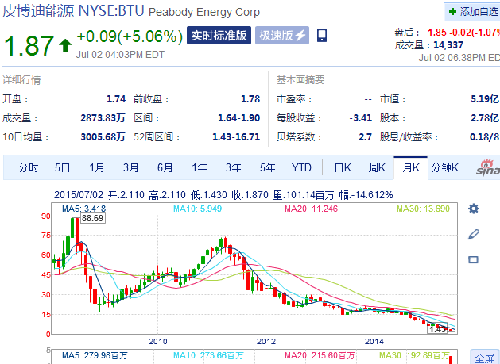This screenshot has height=364, width=500.
Task: Click the 开盘 value 1.74
Action: click(116, 99)
